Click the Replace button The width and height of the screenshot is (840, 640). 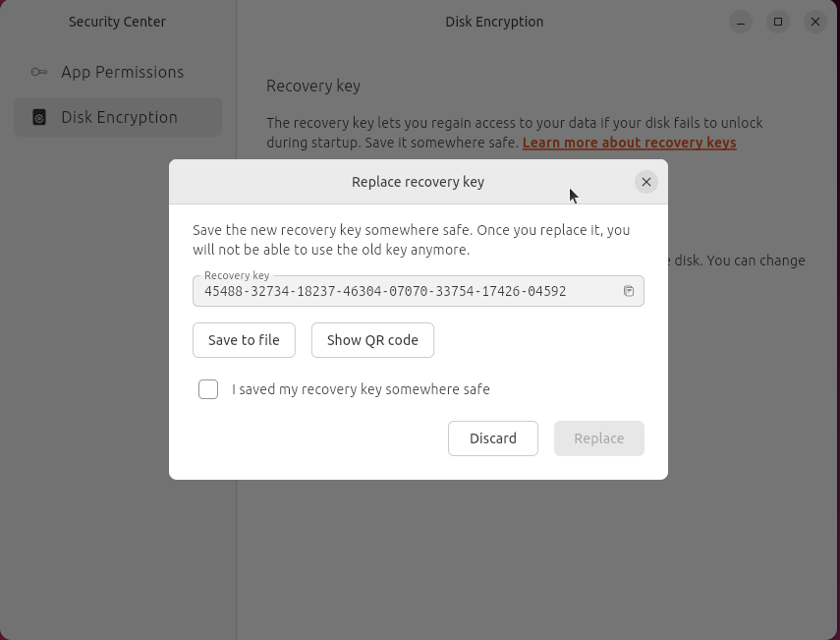tap(599, 438)
